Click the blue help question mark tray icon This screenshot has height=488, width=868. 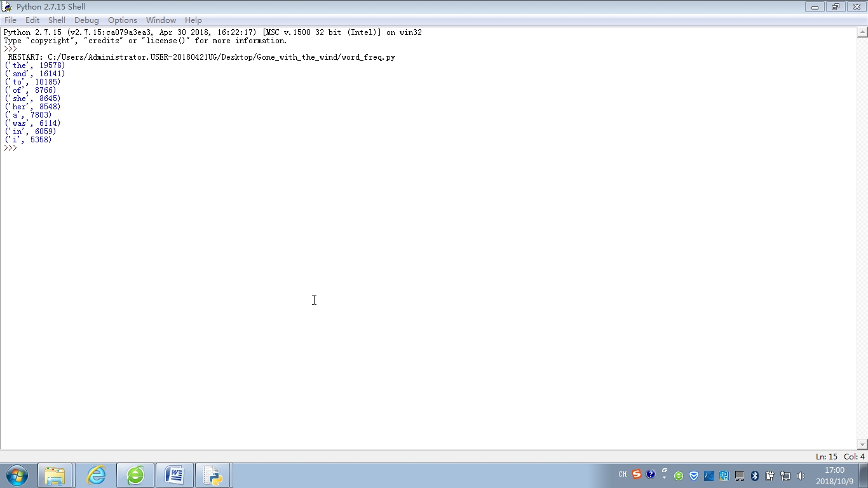[650, 475]
